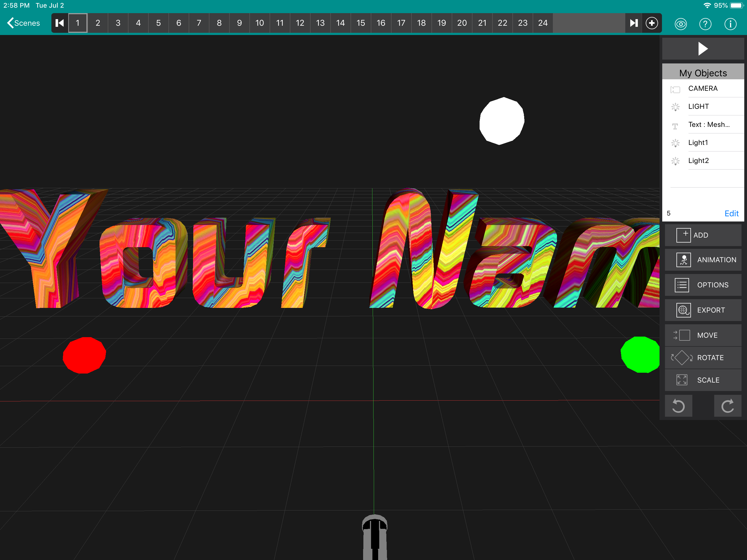Activate the ROTATE tool

(x=703, y=358)
